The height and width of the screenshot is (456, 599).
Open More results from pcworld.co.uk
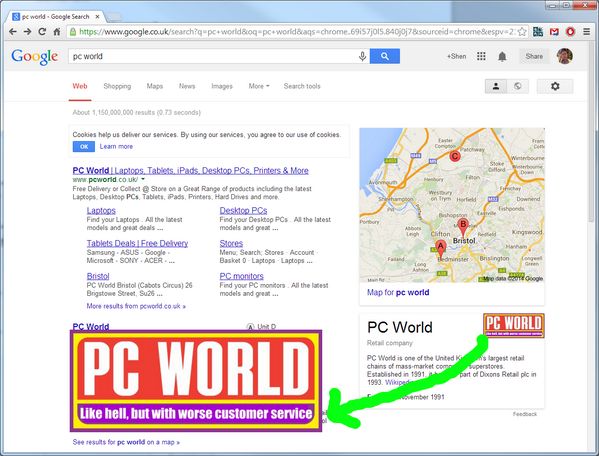click(x=136, y=306)
